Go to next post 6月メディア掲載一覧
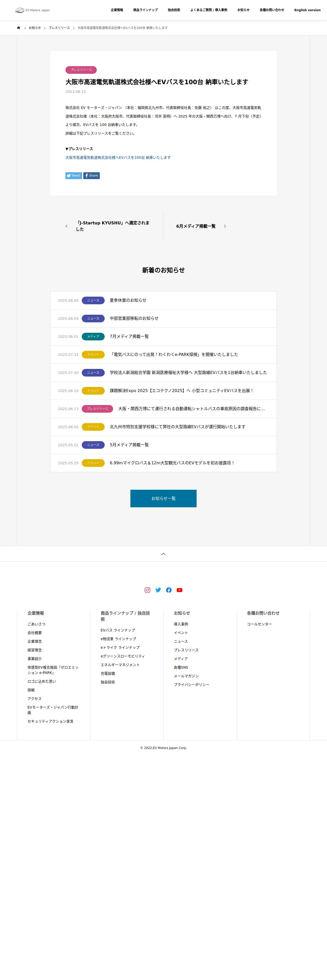The height and width of the screenshot is (980, 327). pos(196,226)
